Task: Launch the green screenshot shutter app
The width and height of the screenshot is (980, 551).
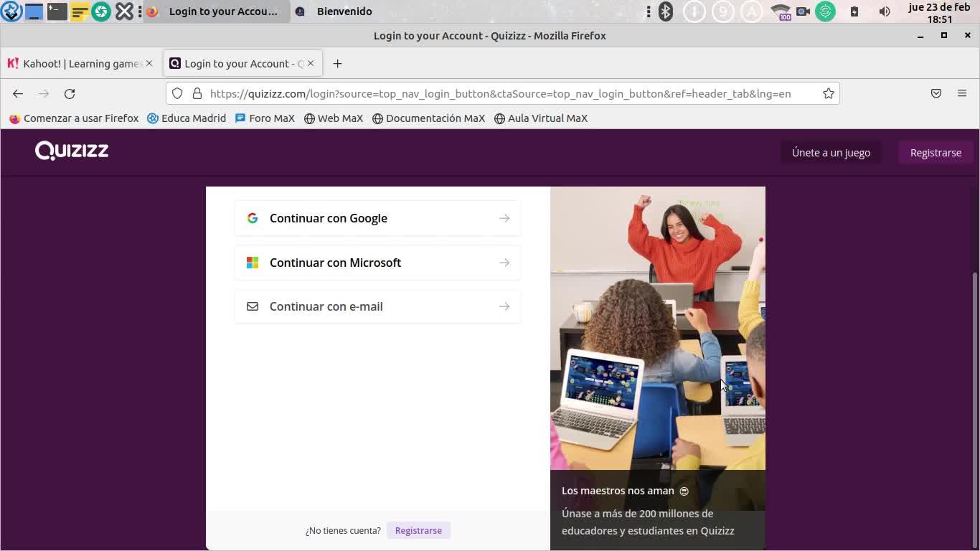Action: 101,11
